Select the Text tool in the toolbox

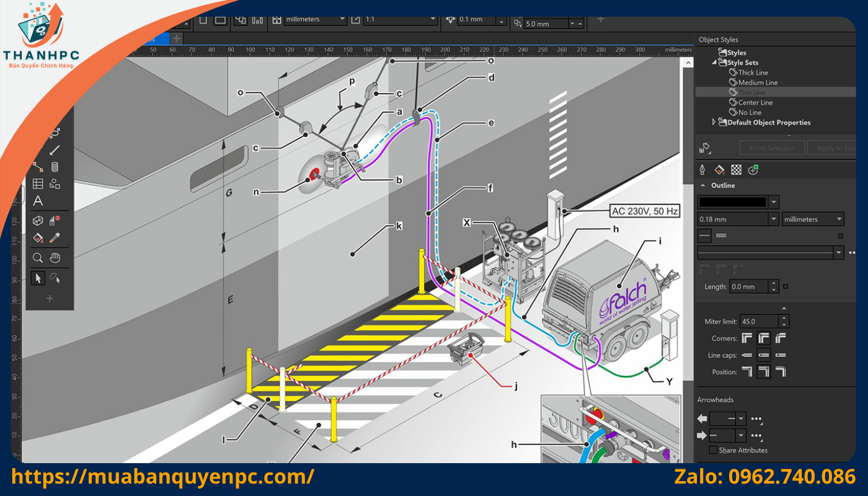pos(38,201)
